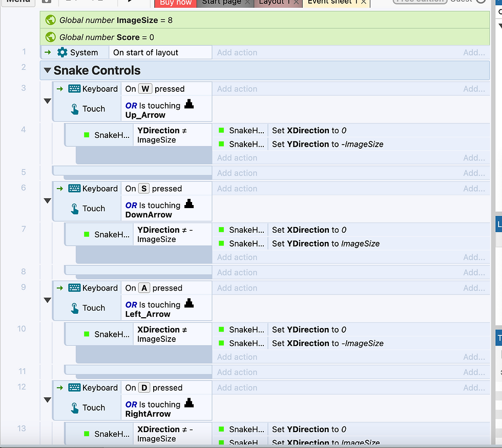
Task: Click Add action on empty event 8
Action: 237,272
